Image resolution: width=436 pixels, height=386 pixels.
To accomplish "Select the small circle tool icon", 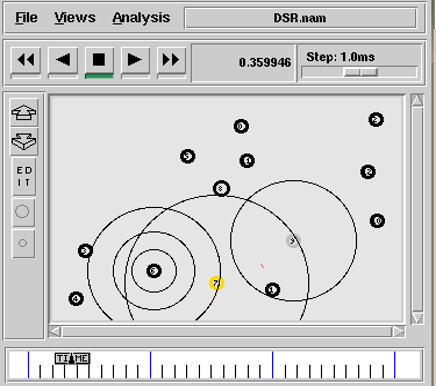I will [23, 243].
